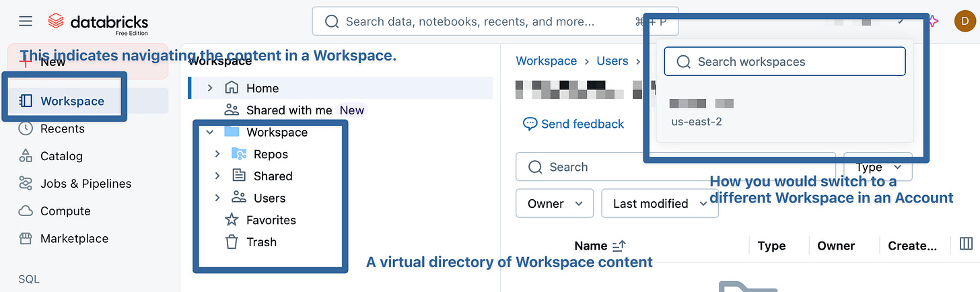Click the sparkle assistant icon

coord(932,22)
